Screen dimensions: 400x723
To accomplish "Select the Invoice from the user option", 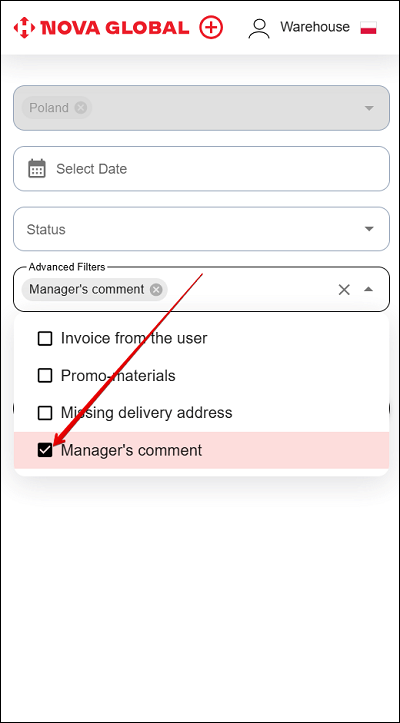I will (x=201, y=339).
